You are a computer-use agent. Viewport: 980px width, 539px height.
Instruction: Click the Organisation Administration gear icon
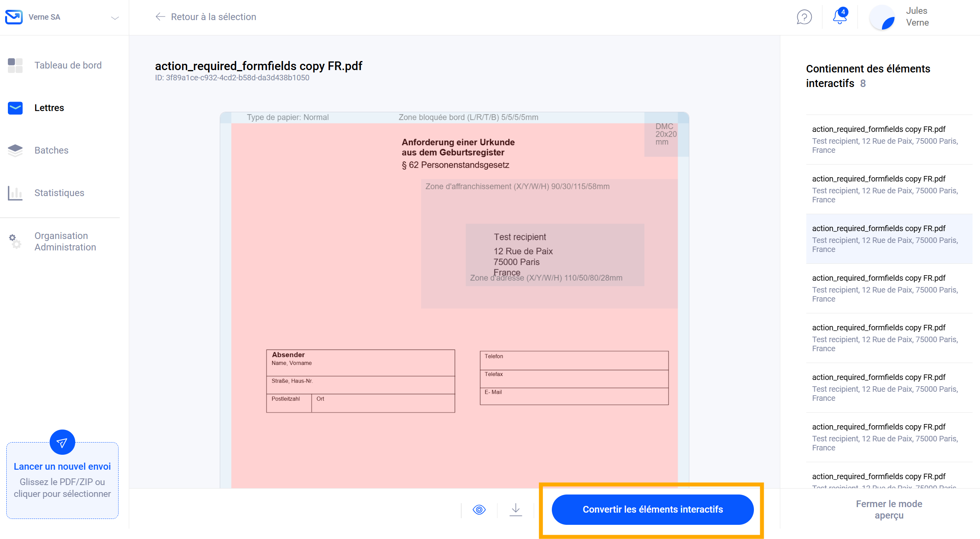(x=15, y=241)
